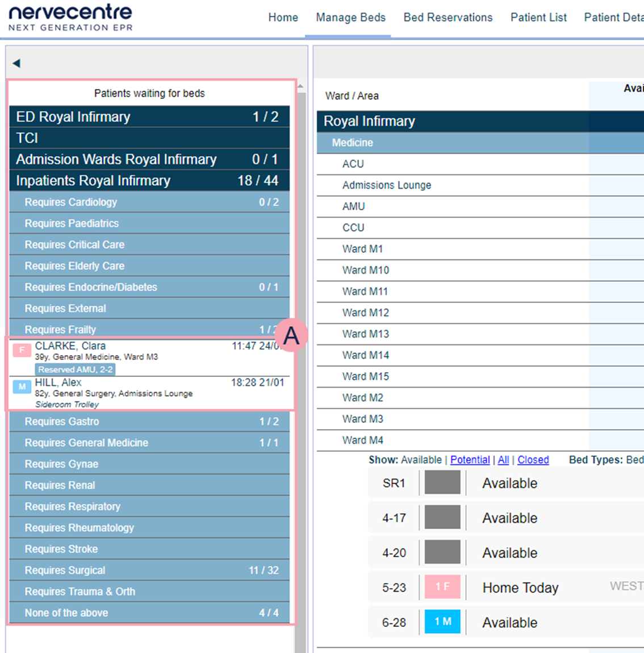
Task: Click the grey bed icon for SR1
Action: click(442, 483)
